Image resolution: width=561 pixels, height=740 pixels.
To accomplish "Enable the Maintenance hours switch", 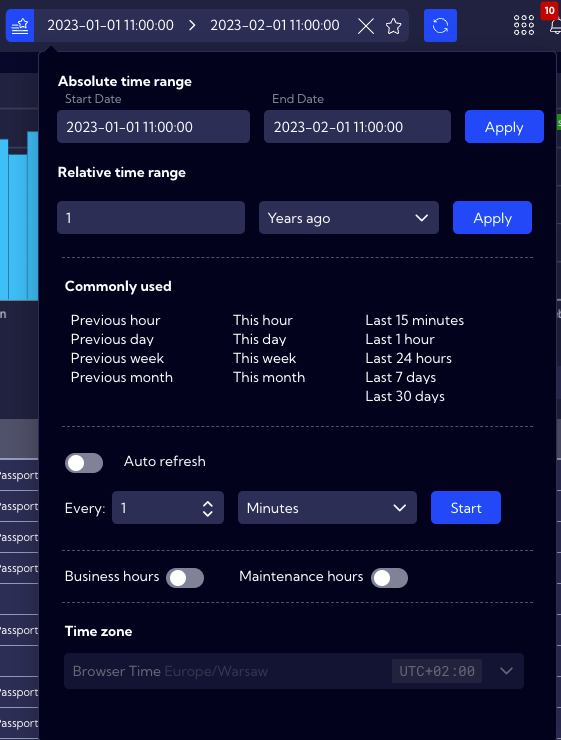I will coord(389,578).
